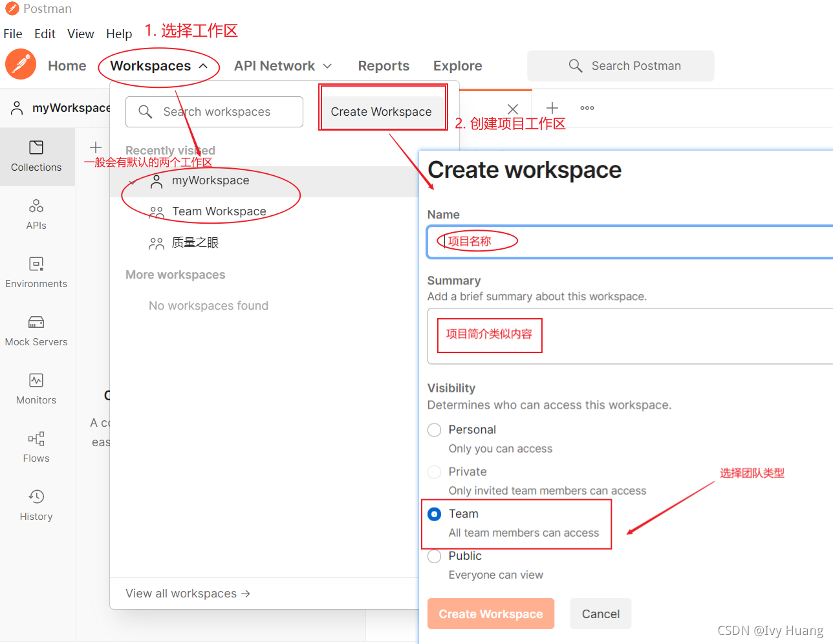
Task: Select the Private visibility option
Action: 435,472
